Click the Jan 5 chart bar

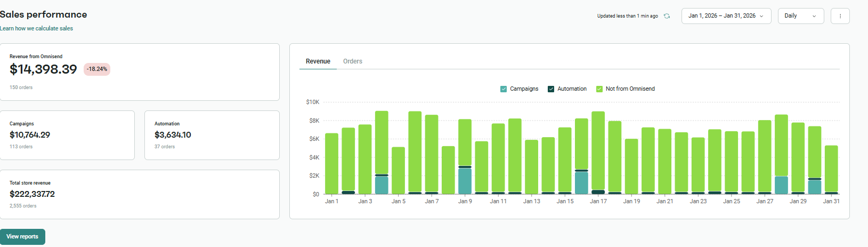[398, 171]
